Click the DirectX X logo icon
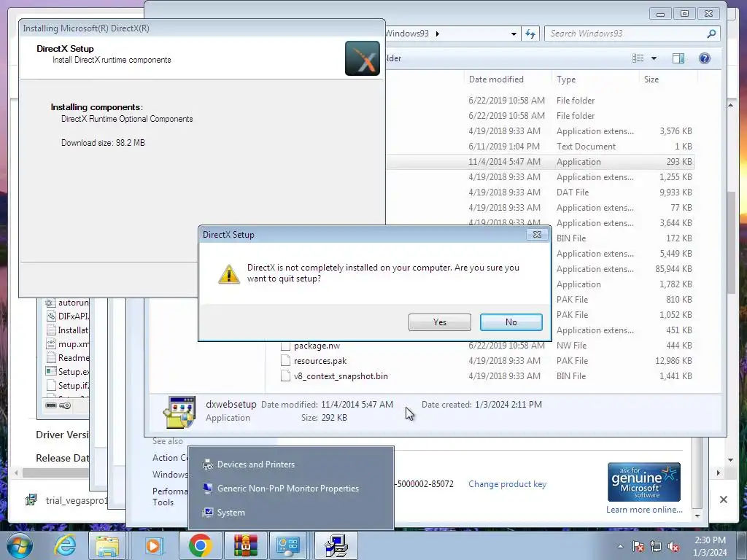Screen dimensions: 747x560 tap(363, 58)
